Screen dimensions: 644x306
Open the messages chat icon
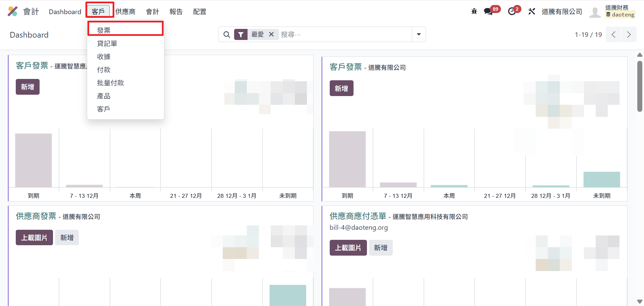coord(488,11)
